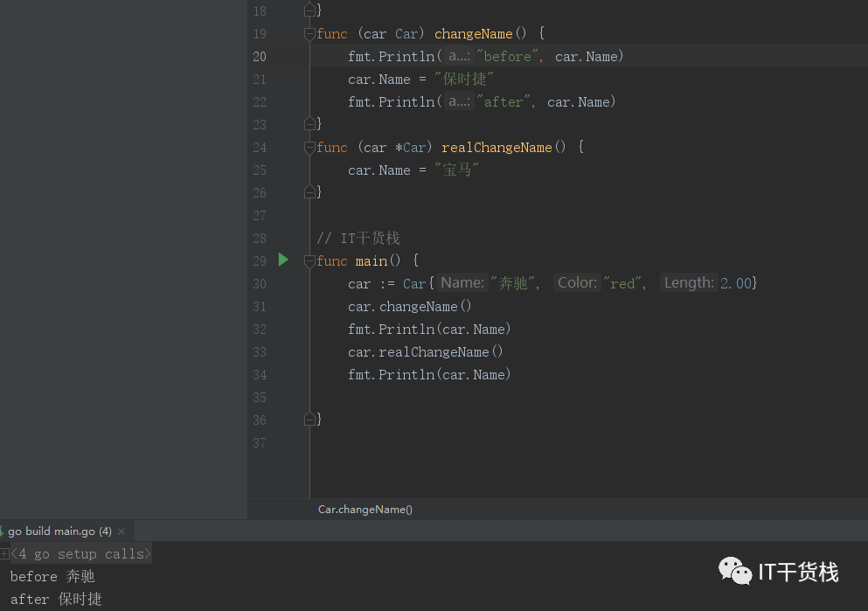
Task: Click the Car receiver type on line 19
Action: click(x=406, y=34)
